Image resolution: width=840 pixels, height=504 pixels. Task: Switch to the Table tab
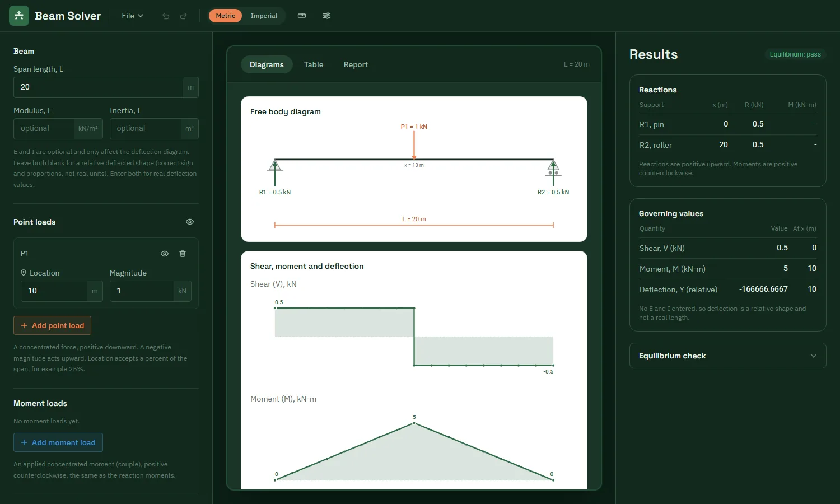coord(314,64)
